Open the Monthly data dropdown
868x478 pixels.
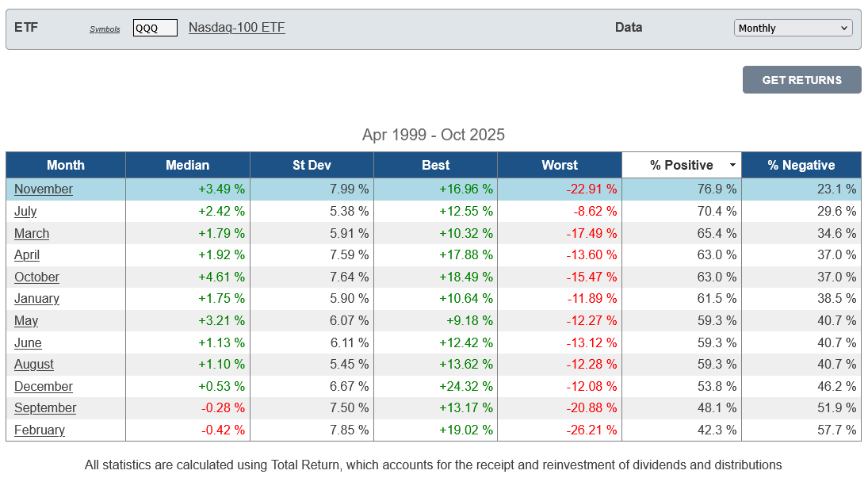[793, 28]
